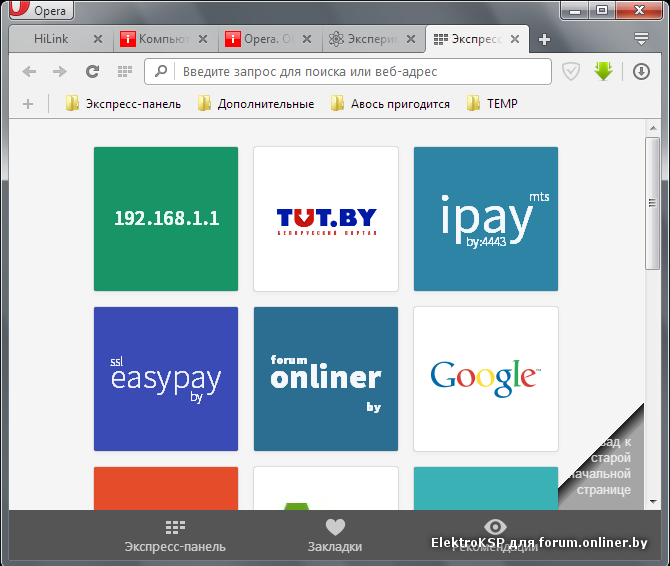This screenshot has width=670, height=566.
Task: Close the Экспресс tab
Action: [515, 39]
